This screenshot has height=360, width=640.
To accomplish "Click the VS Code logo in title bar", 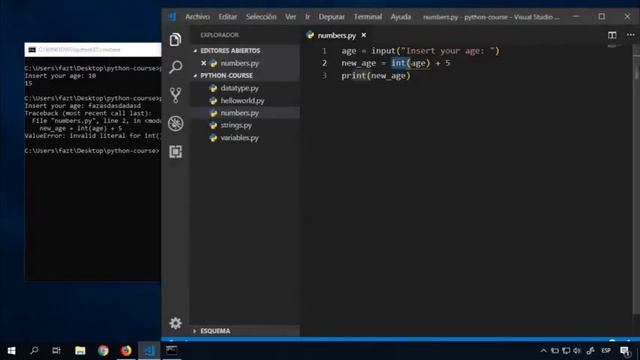I will [x=172, y=17].
